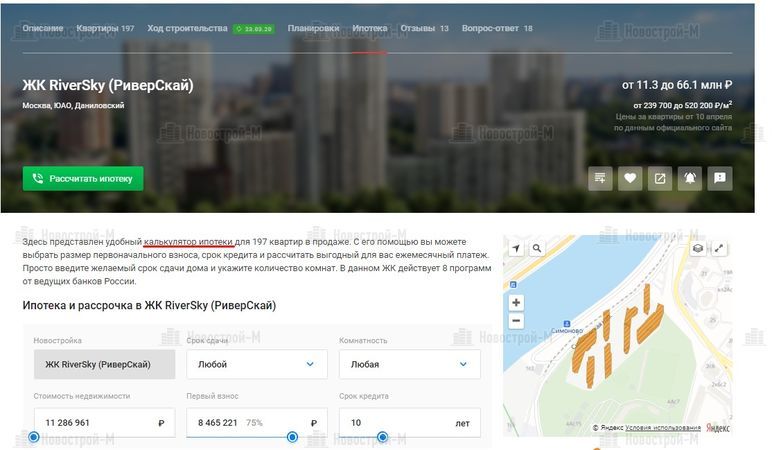
Task: Expand the map to fullscreen
Action: 718,248
